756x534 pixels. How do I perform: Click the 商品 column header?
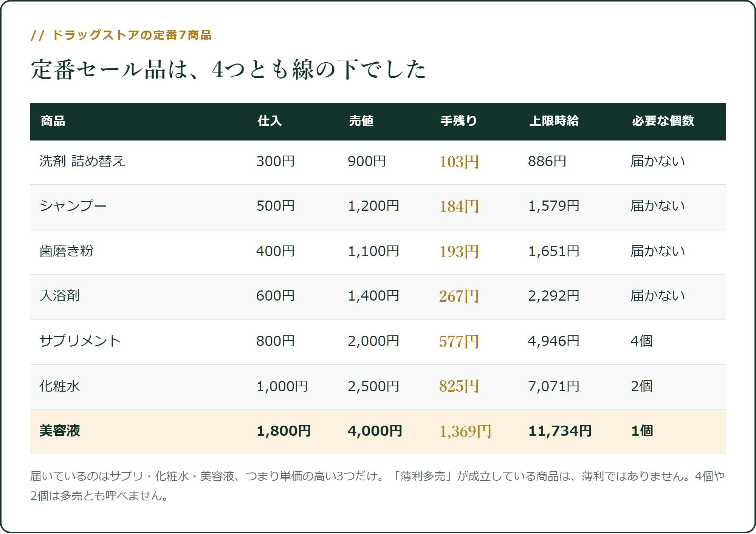[53, 121]
